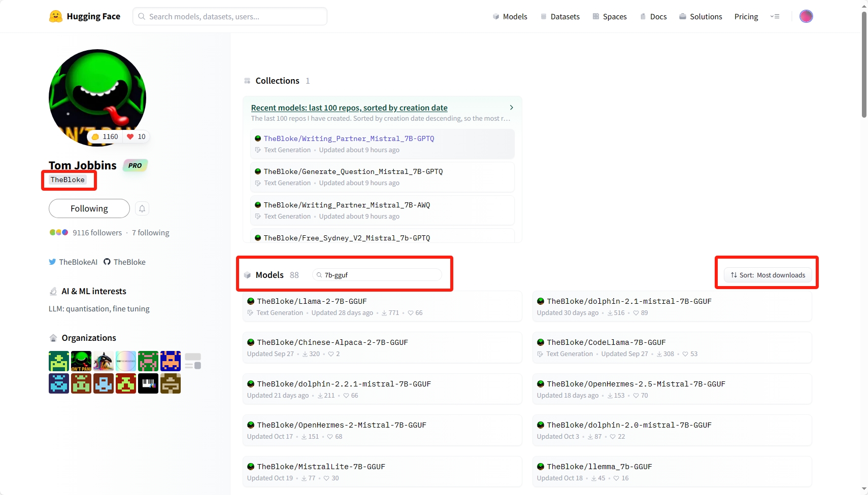Screen dimensions: 868x495
Task: Open TheBloke/OpenHermes-2.5-Mistral-7B-GGUF model
Action: click(672, 389)
